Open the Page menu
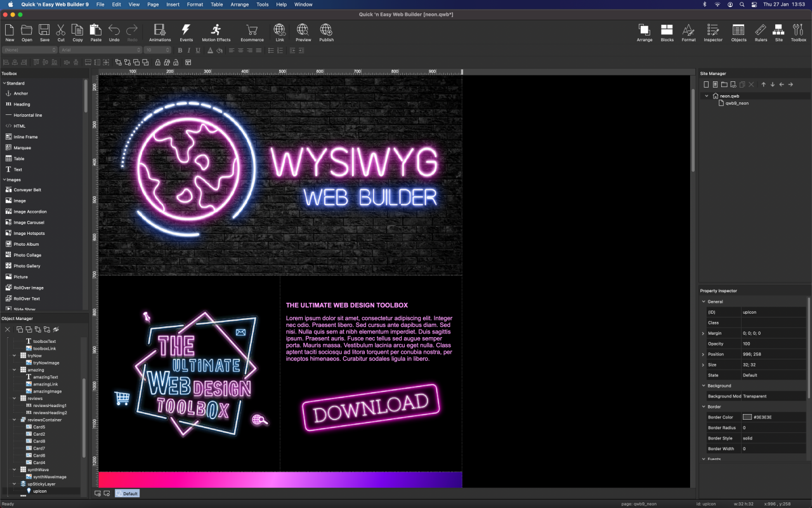812x508 pixels. tap(153, 4)
